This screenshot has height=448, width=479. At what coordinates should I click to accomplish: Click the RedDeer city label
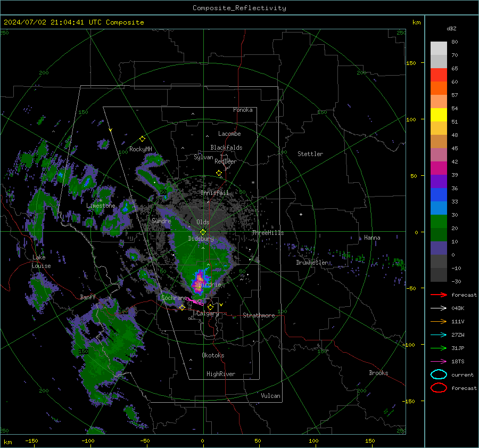pyautogui.click(x=226, y=161)
